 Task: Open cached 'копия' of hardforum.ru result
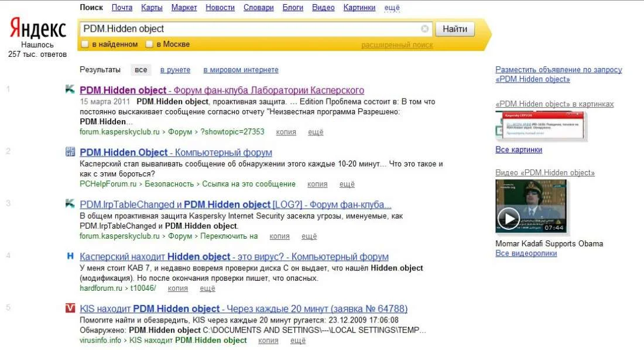(178, 288)
